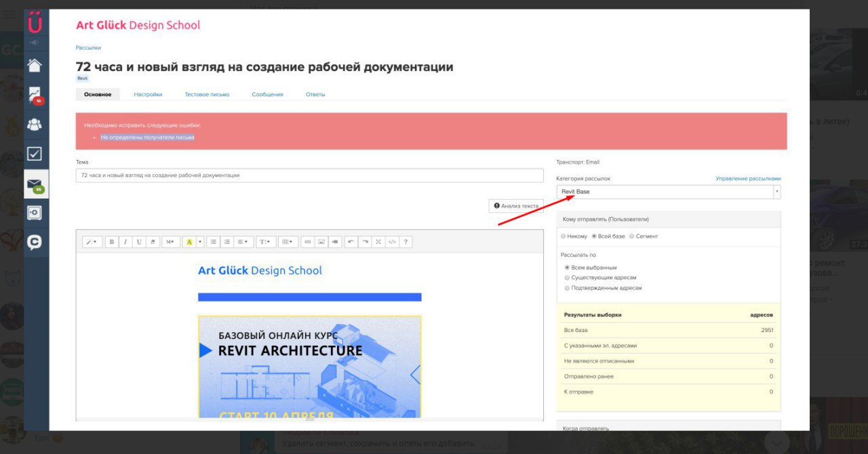Viewport: 868px width, 454px height.
Task: Click the Revit tag under the title
Action: pos(82,79)
